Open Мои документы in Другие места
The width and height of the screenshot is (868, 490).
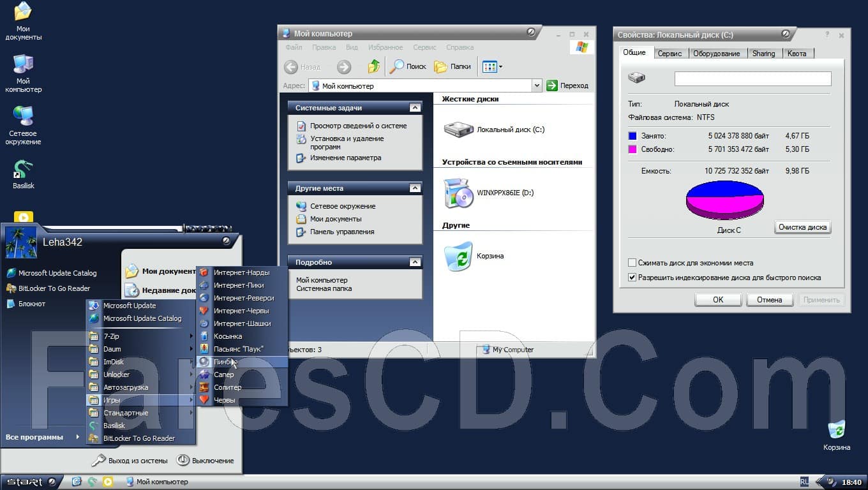(336, 219)
